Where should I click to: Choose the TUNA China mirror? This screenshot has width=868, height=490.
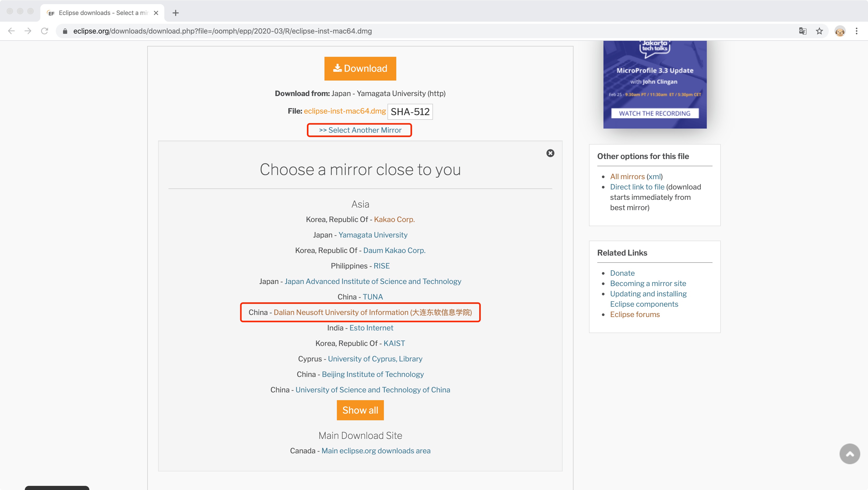point(373,297)
